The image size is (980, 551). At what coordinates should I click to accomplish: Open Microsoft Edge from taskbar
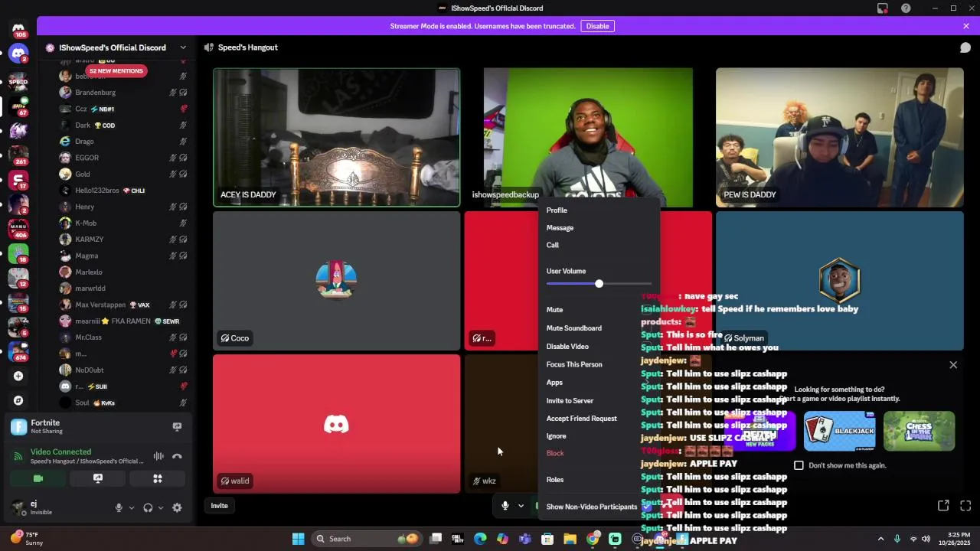coord(480,539)
